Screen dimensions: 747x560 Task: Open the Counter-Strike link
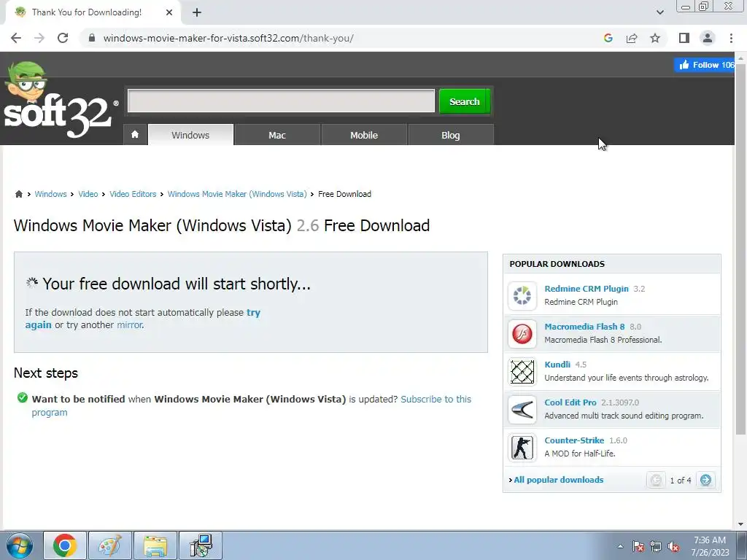click(x=574, y=440)
